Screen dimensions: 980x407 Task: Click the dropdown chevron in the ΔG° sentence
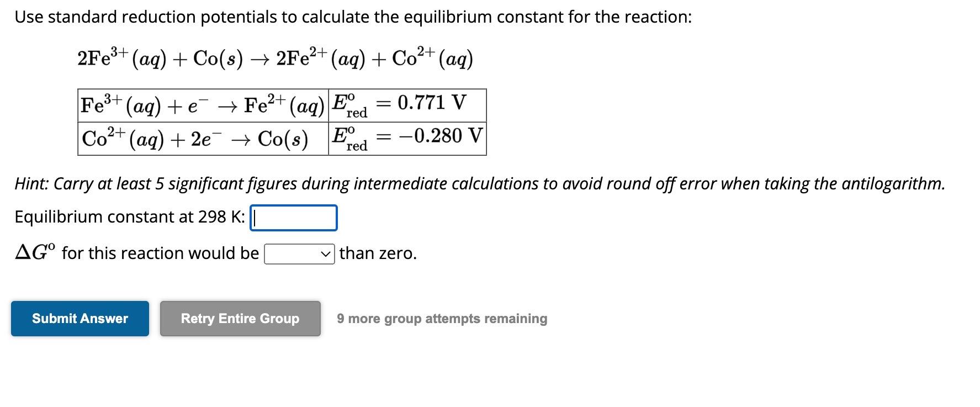pos(327,254)
